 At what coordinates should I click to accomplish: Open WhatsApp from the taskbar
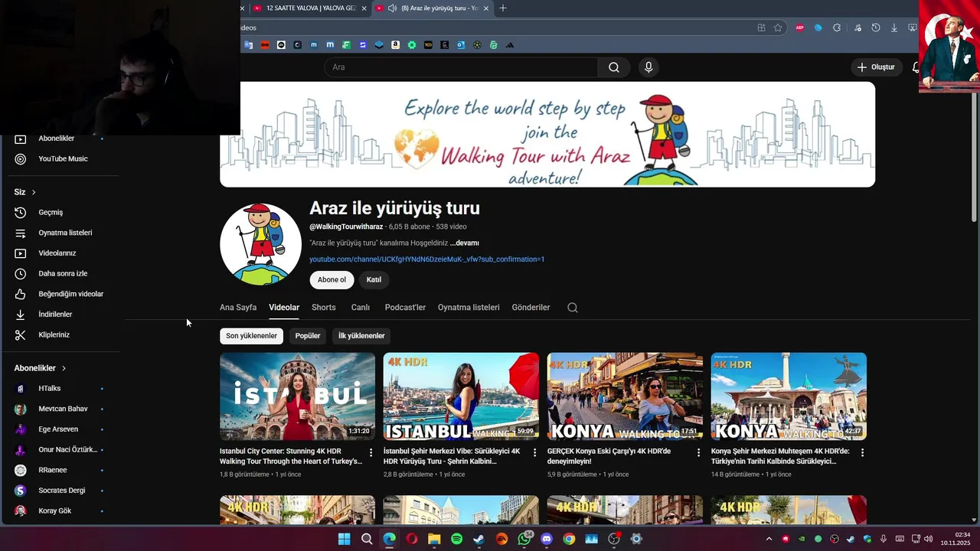pos(524,539)
